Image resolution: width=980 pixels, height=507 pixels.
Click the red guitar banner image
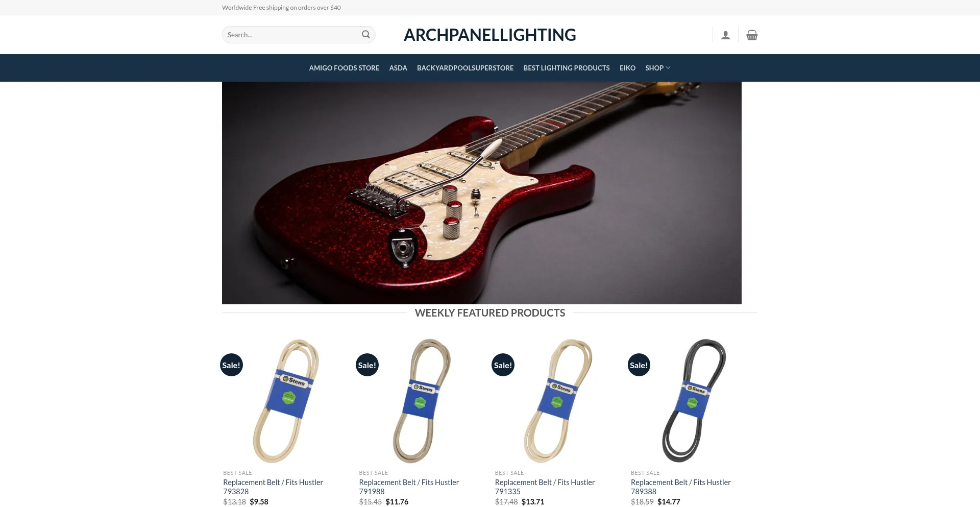click(x=481, y=193)
